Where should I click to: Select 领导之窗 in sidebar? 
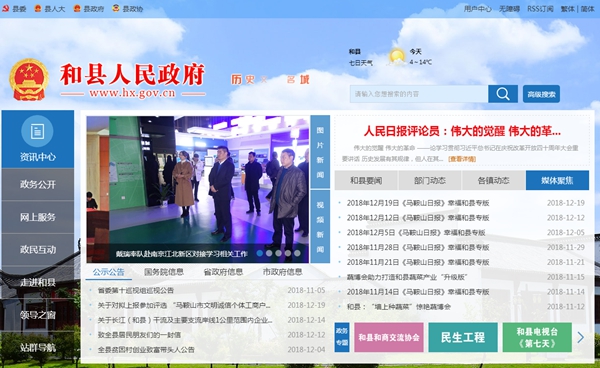(38, 315)
